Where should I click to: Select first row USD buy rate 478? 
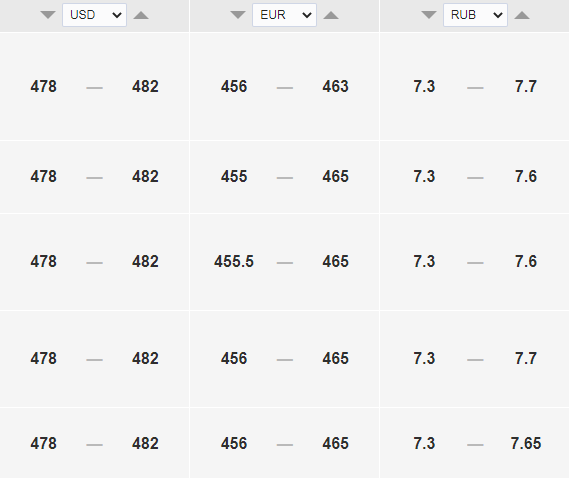pos(44,86)
